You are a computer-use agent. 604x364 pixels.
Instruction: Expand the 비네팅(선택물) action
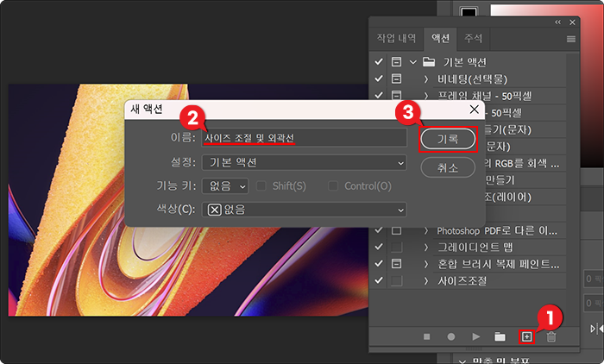(x=426, y=79)
